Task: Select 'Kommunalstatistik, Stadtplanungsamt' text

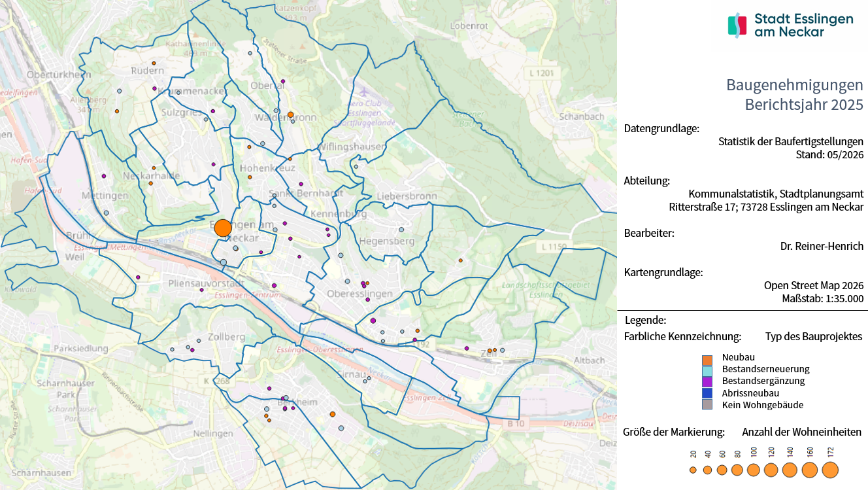Action: 776,194
